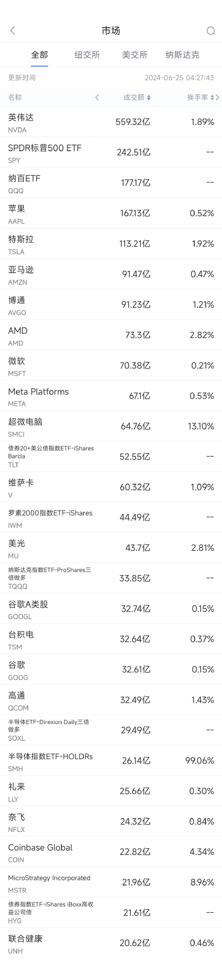Open the 特斯拉 TSLA stock row

click(x=111, y=244)
